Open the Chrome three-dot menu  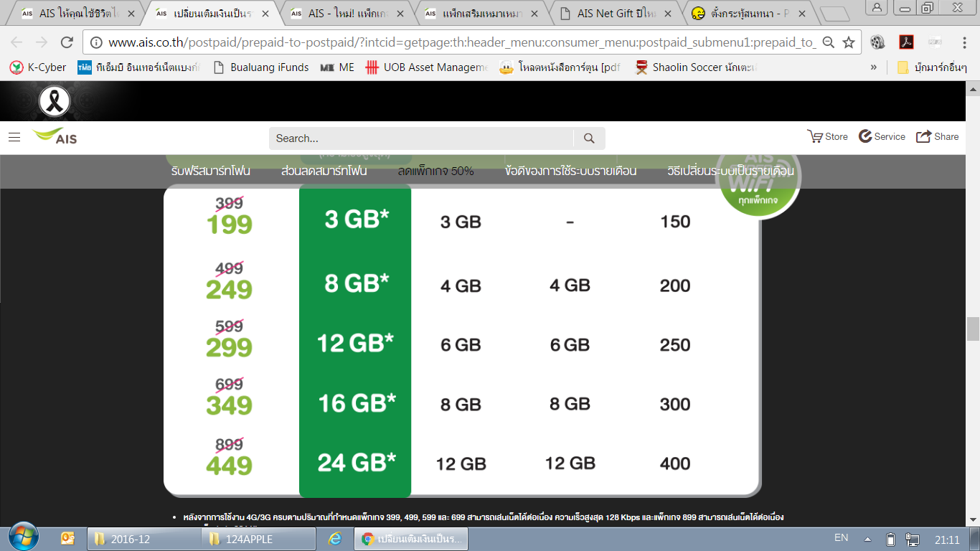963,42
